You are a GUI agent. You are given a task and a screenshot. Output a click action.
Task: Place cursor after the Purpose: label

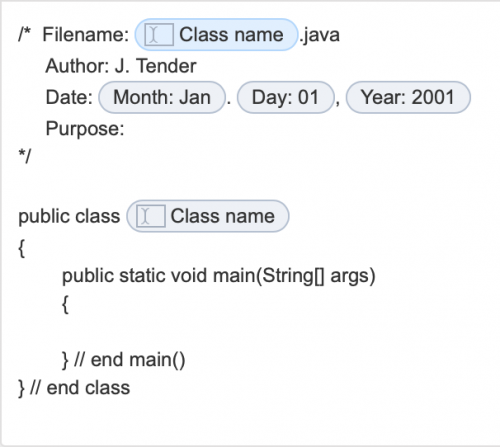click(x=128, y=129)
